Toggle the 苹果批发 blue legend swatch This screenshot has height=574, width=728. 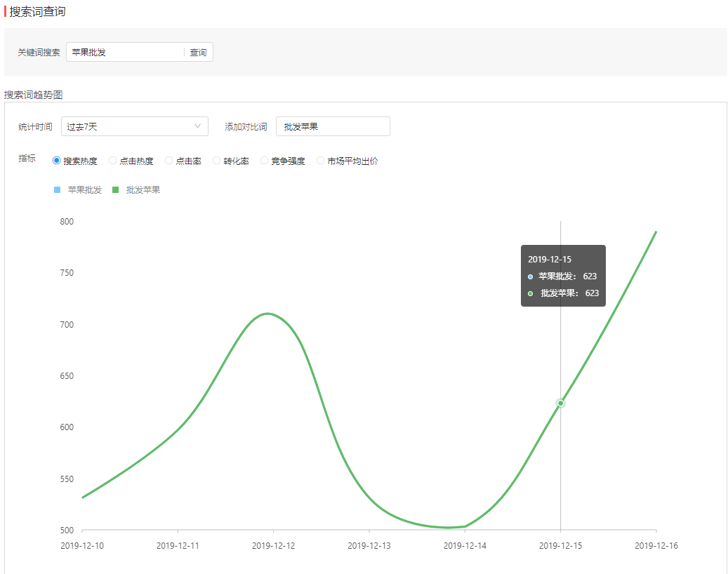[57, 189]
